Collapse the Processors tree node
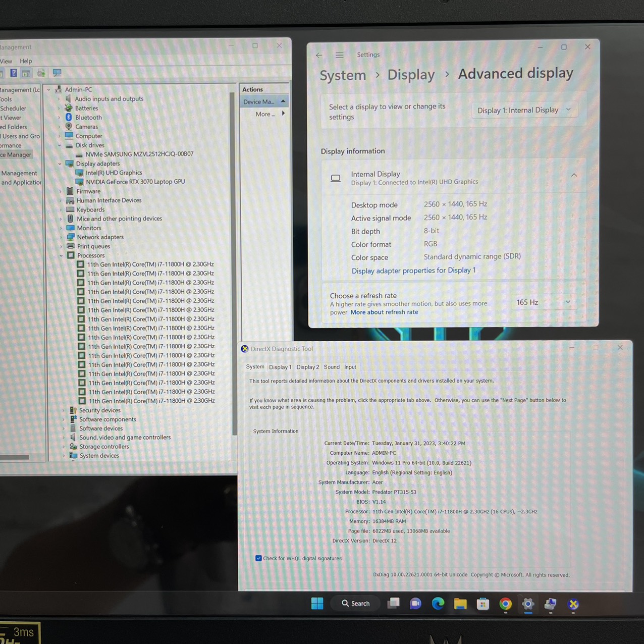The width and height of the screenshot is (644, 644). click(x=62, y=255)
